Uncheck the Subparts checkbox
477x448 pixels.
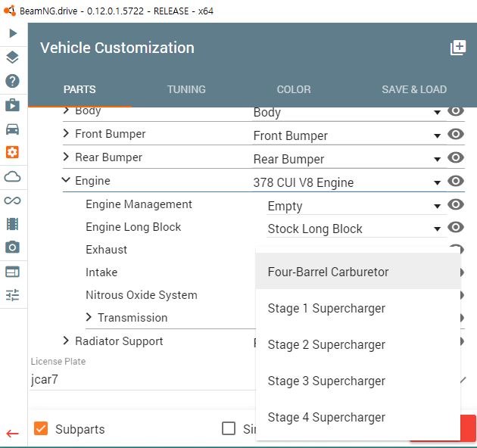pos(41,428)
